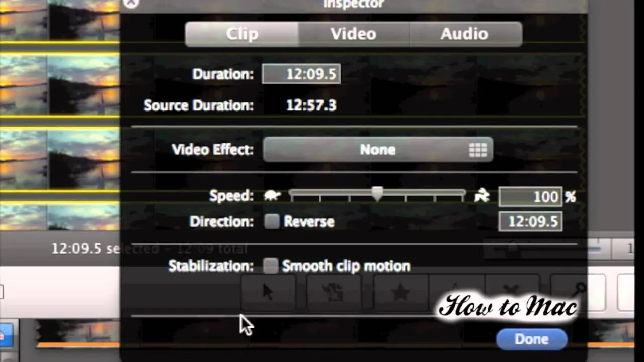The image size is (644, 362).
Task: Select the Clip tab
Action: tap(242, 34)
